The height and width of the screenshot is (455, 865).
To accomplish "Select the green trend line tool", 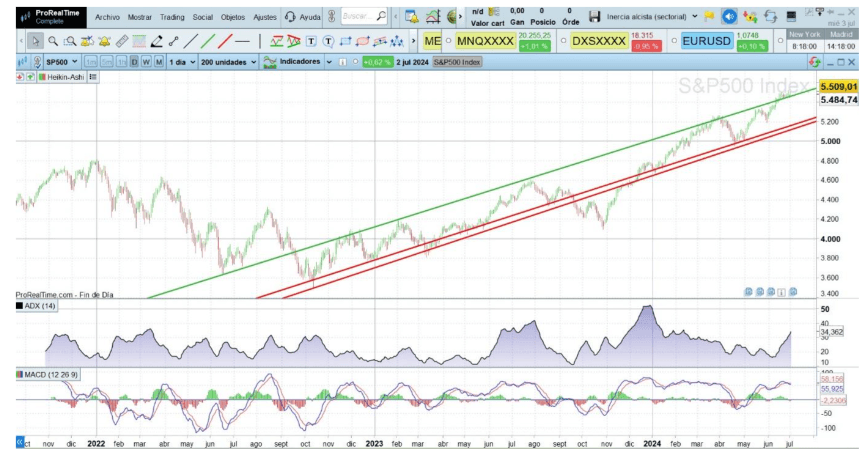I will 208,41.
